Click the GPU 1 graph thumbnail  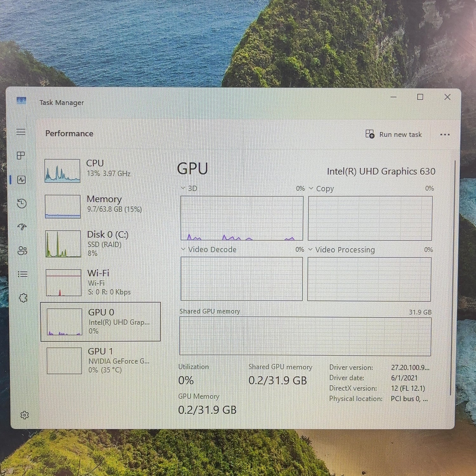pyautogui.click(x=64, y=361)
